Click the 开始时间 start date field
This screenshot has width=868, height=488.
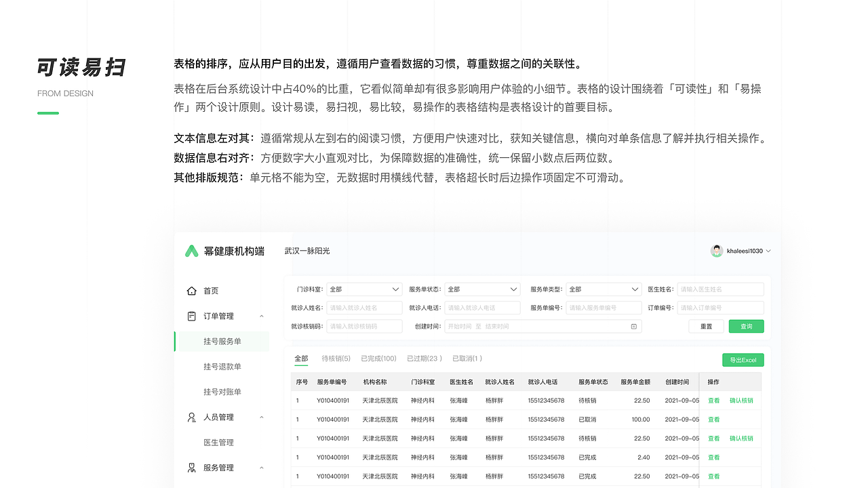pyautogui.click(x=459, y=327)
